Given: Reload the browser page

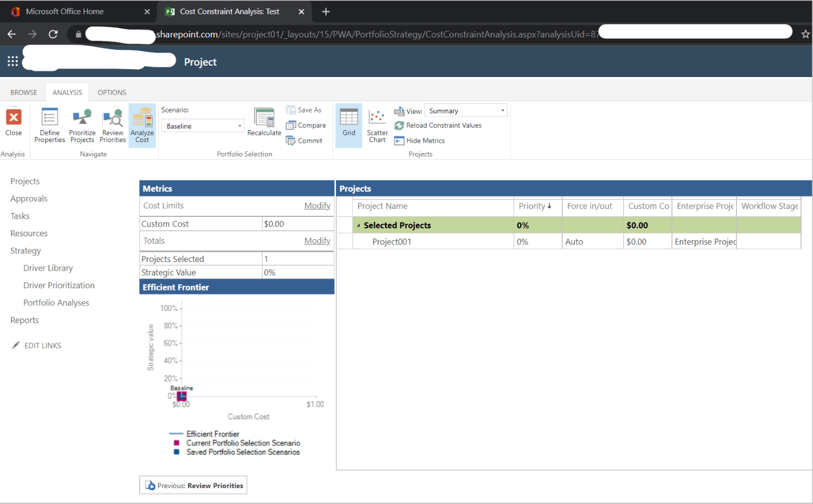Looking at the screenshot, I should coord(53,34).
